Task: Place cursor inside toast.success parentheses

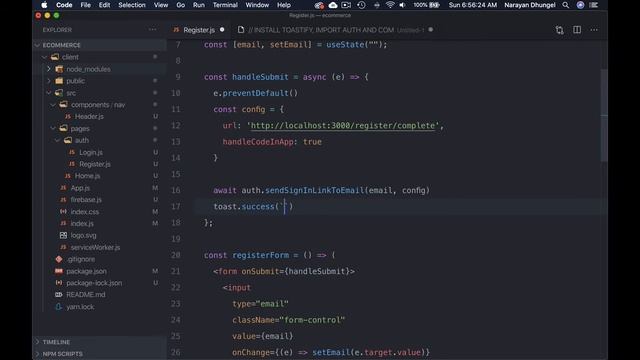Action: 285,207
